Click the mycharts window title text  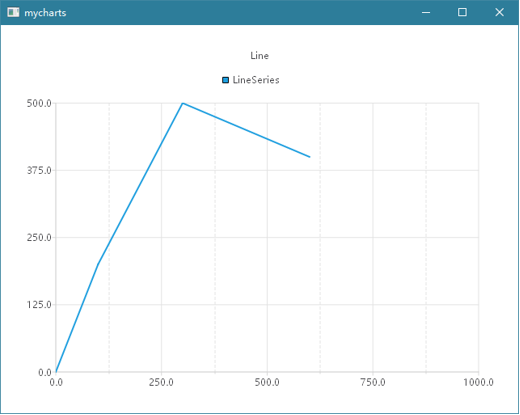45,13
